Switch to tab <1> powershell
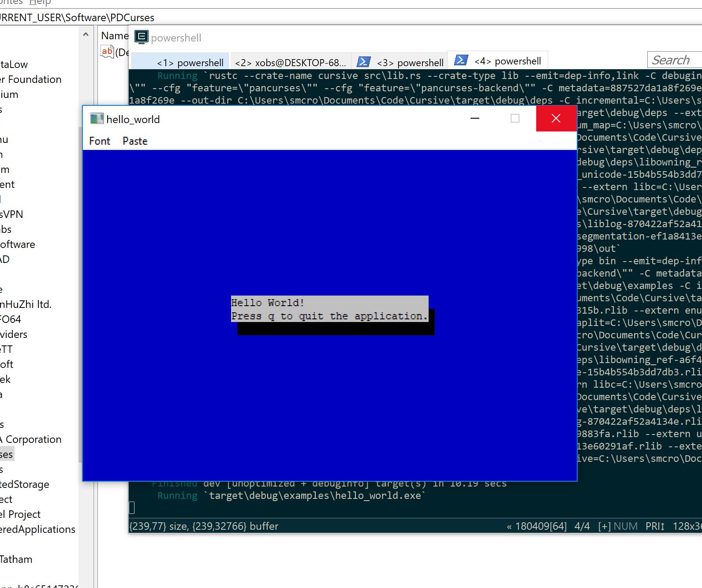The height and width of the screenshot is (588, 702). [180, 62]
